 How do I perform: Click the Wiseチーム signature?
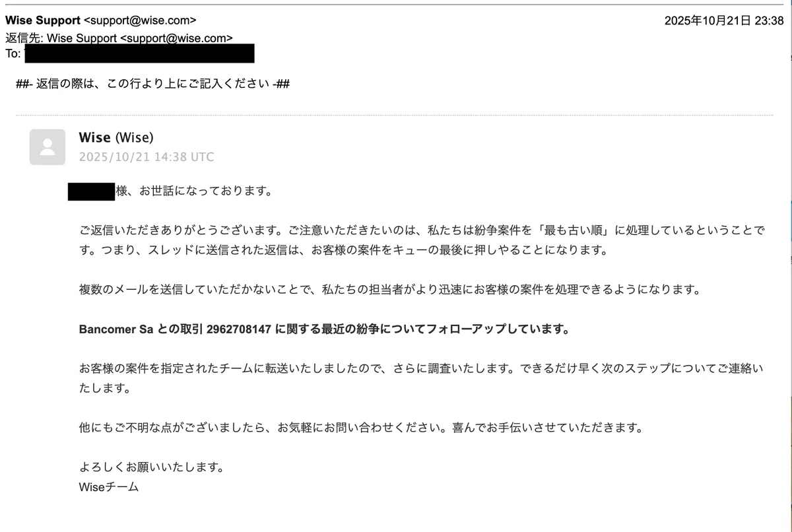click(x=109, y=487)
